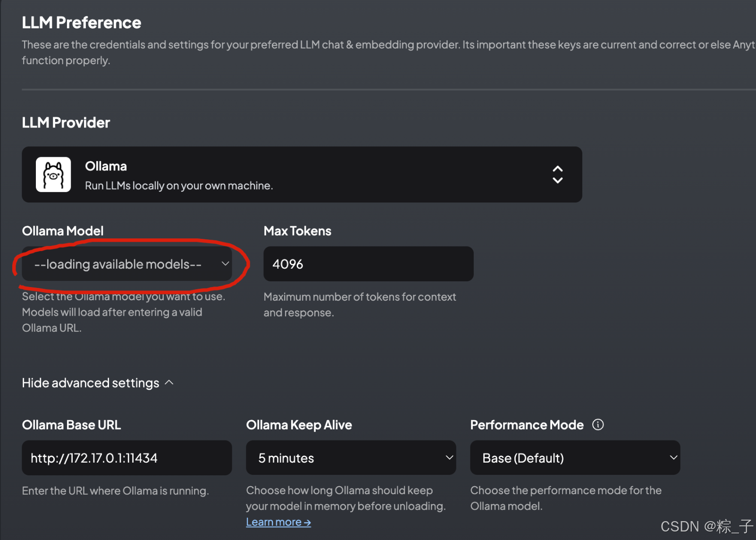Click the Max Tokens input field
Image resolution: width=756 pixels, height=540 pixels.
point(368,264)
